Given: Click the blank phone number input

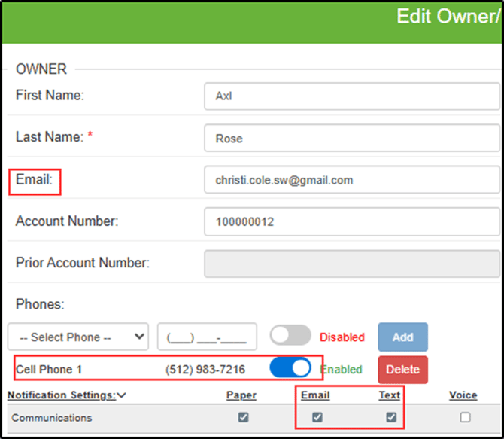Looking at the screenshot, I should 207,337.
